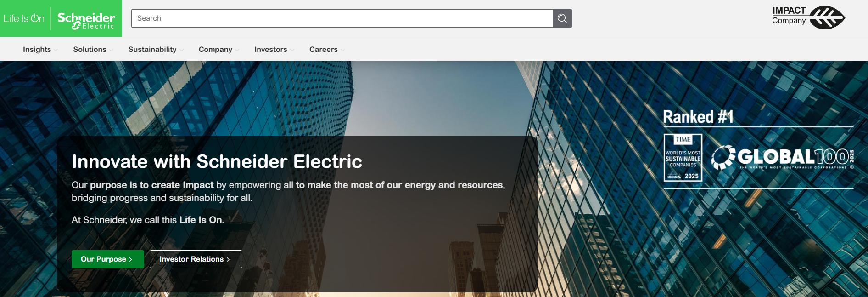Click the 'At Schneider, we call this Life Is On.' line
868x297 pixels.
[148, 220]
